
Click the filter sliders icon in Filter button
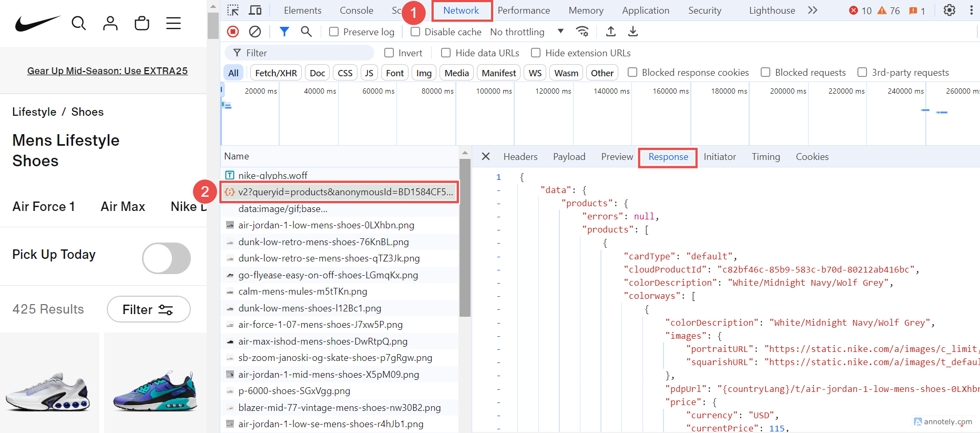(x=166, y=309)
